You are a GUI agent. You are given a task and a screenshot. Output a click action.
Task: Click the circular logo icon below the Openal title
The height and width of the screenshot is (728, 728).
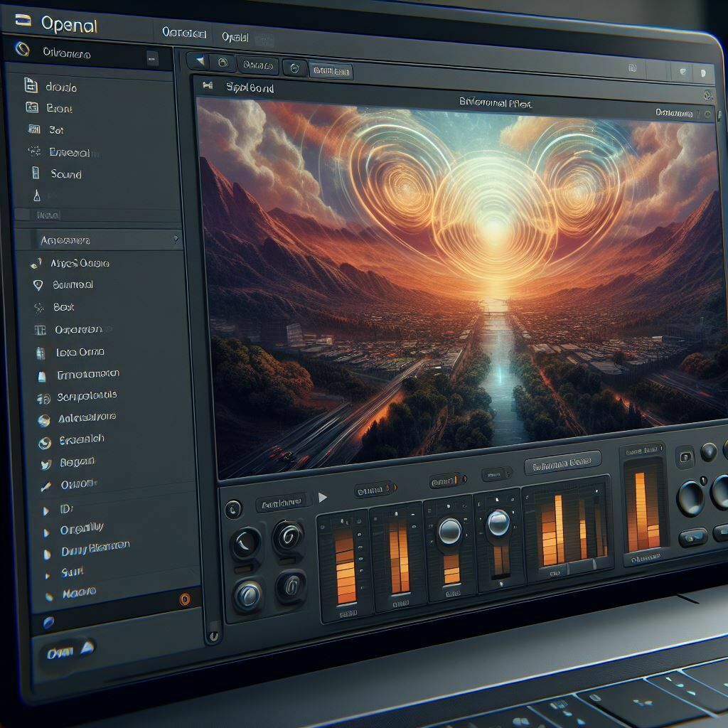pyautogui.click(x=23, y=50)
